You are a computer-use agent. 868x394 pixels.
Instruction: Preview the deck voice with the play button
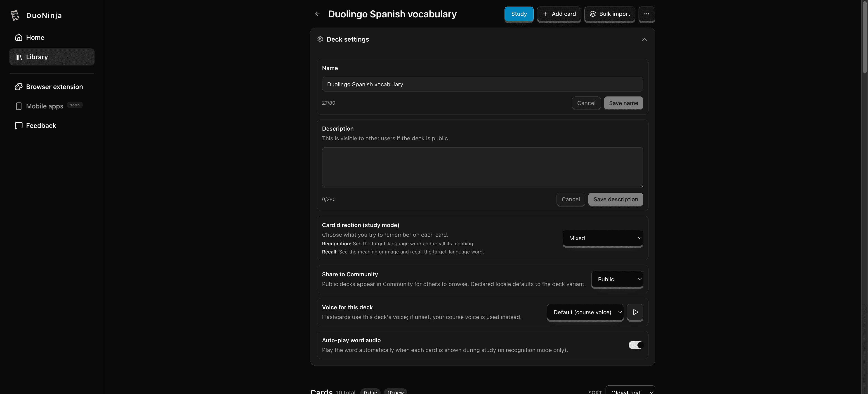pyautogui.click(x=635, y=312)
